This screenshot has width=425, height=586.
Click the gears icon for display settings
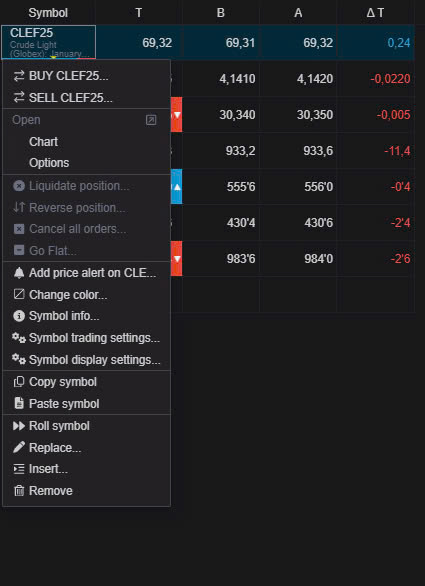click(x=19, y=360)
